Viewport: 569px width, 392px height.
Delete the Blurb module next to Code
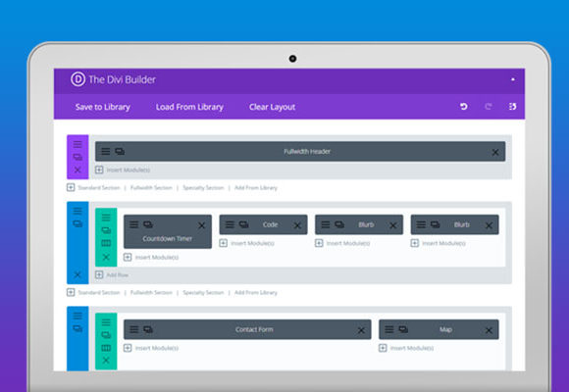393,225
